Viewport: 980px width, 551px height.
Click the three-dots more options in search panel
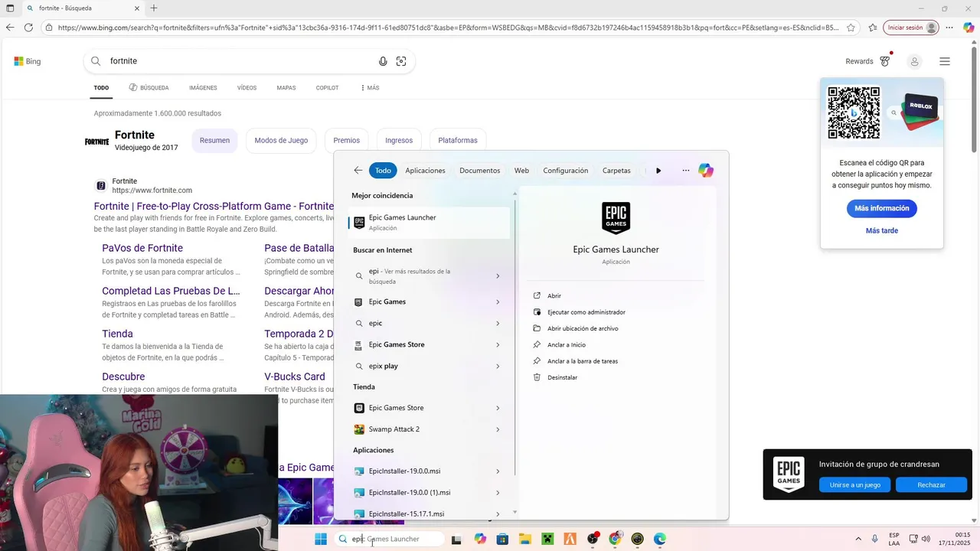[x=685, y=171]
